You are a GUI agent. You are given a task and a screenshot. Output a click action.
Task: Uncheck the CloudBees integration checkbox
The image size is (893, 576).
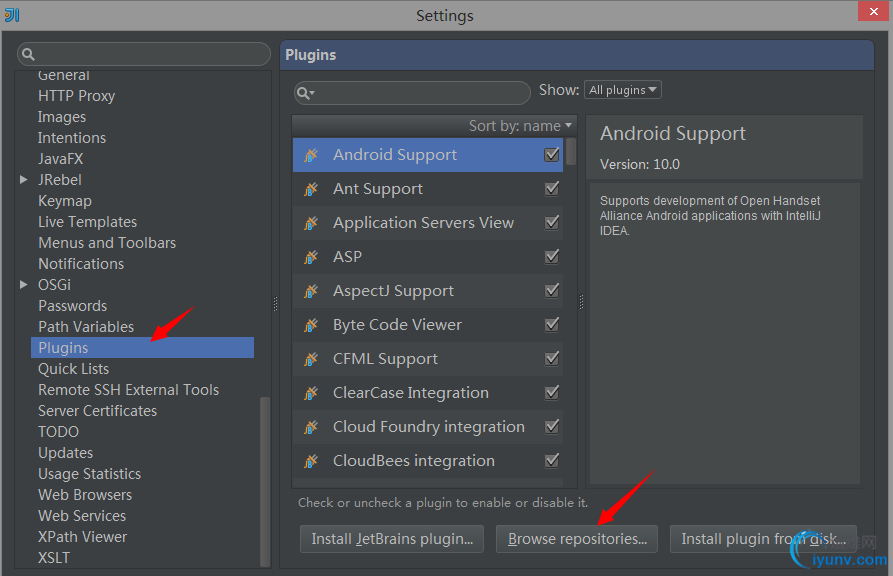552,460
